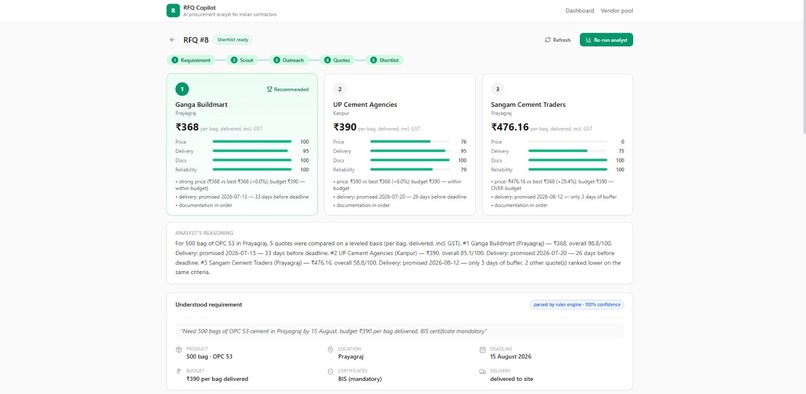Click the budget rupee icon

click(179, 371)
